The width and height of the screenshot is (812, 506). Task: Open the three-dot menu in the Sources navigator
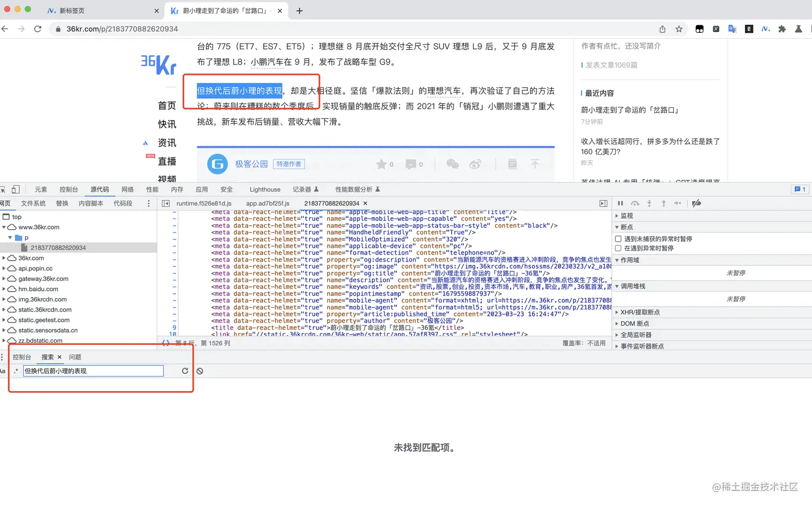coord(149,203)
